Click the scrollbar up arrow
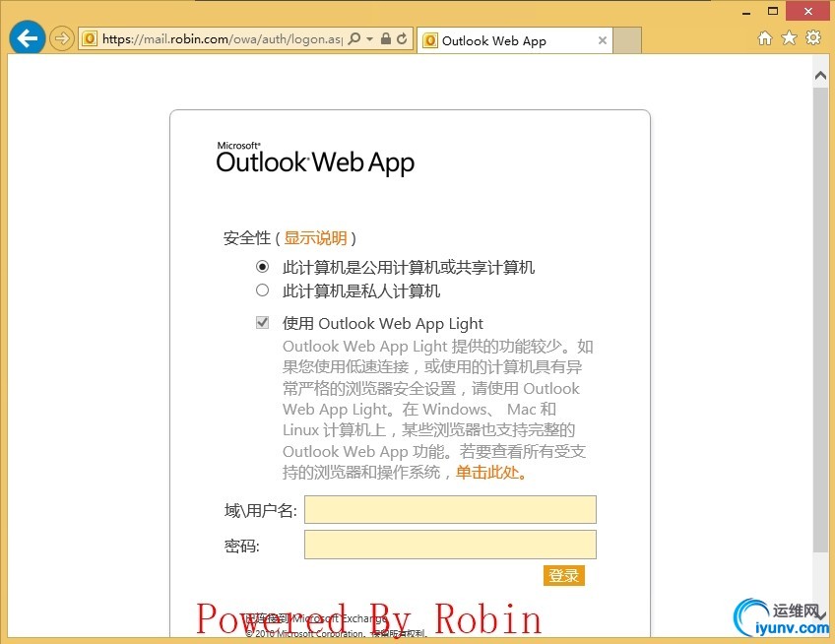Viewport: 835px width, 644px height. (x=820, y=76)
